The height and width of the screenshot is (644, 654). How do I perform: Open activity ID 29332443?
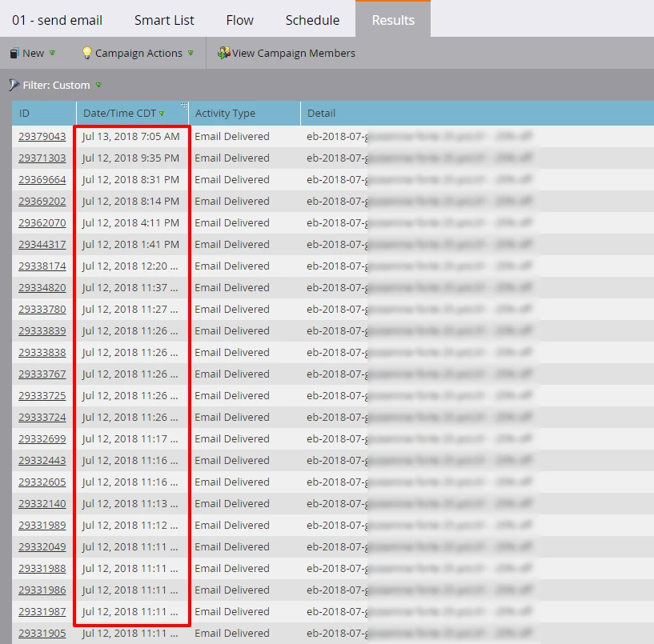point(42,461)
